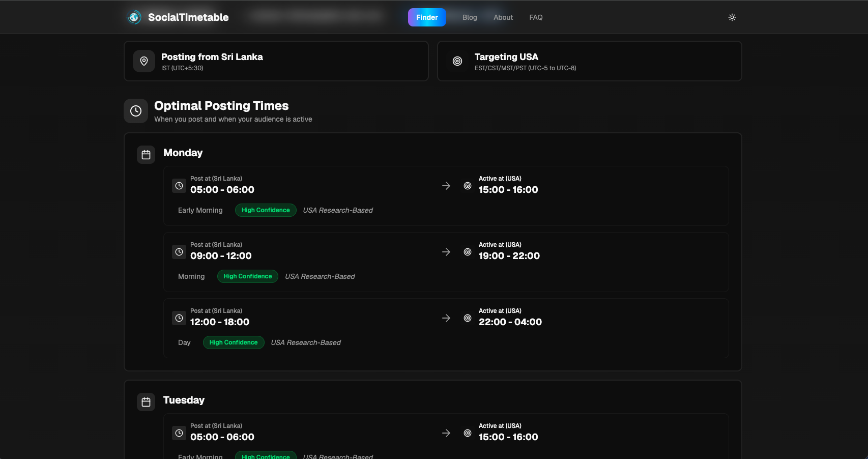This screenshot has width=868, height=459.
Task: Click the arrow icon in Monday 09:00 row
Action: [x=446, y=252]
